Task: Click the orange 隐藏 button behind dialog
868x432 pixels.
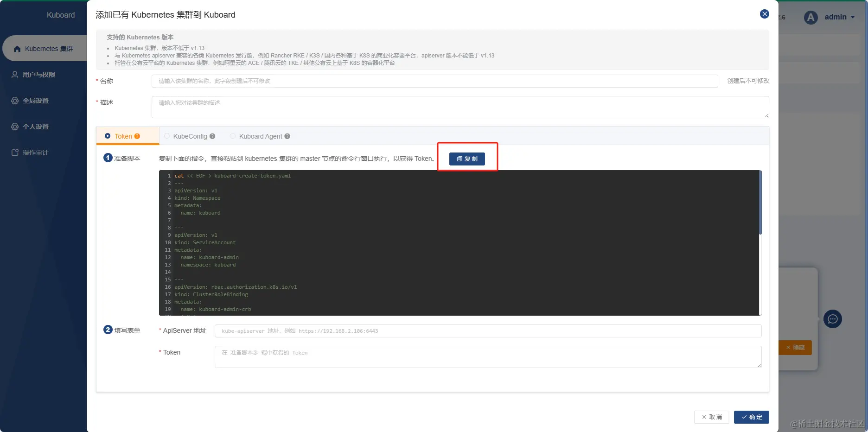Action: (796, 348)
